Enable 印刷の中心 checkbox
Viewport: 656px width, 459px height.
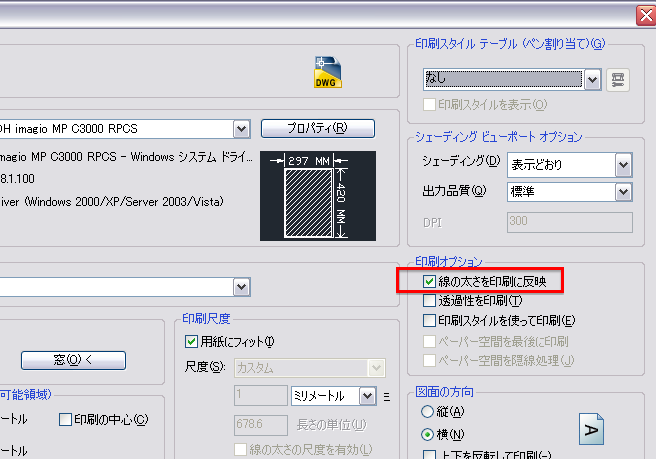click(x=65, y=420)
